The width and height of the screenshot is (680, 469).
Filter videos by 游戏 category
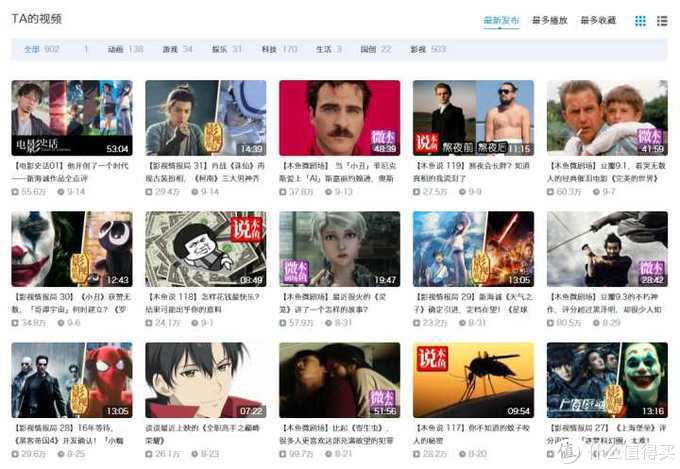(177, 49)
